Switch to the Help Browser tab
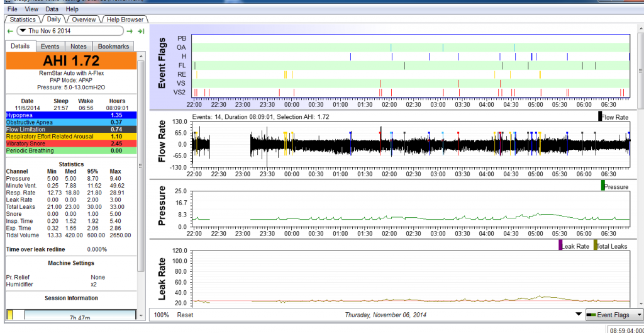The image size is (644, 333). pos(125,20)
